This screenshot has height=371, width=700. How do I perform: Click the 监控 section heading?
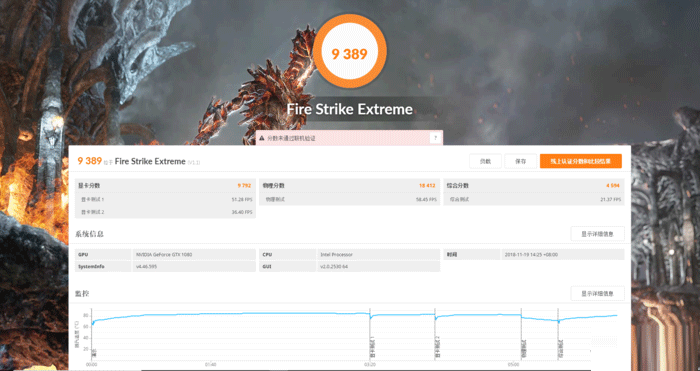point(82,293)
